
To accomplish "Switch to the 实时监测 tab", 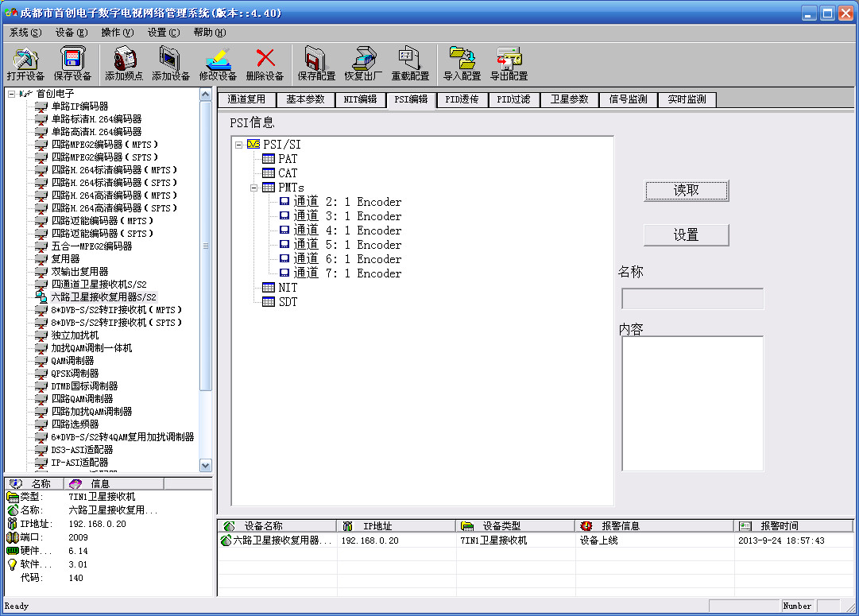I will point(687,99).
